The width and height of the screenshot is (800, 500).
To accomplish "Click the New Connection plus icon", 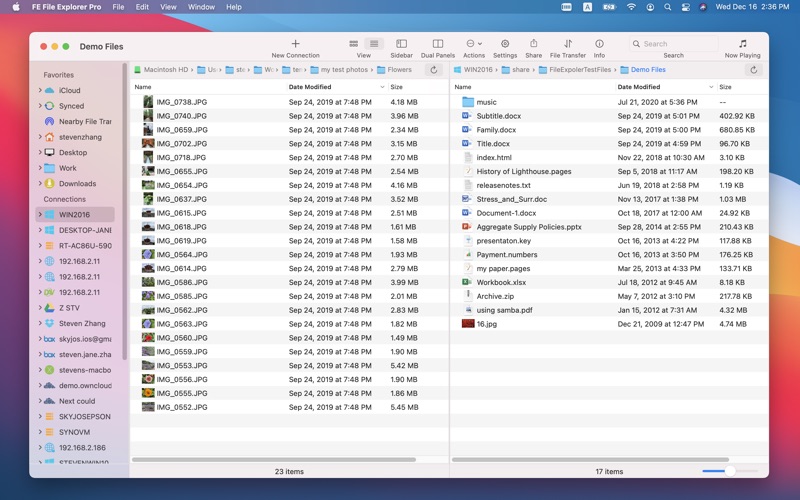I will click(x=295, y=44).
